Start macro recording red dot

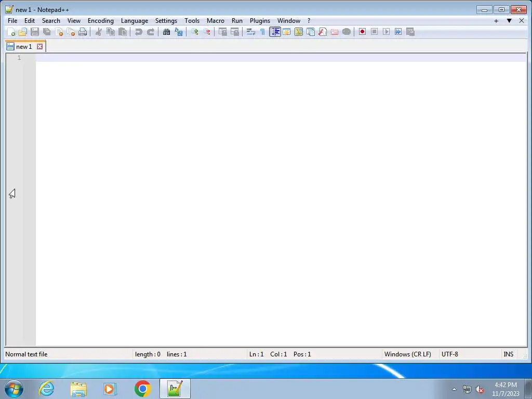point(362,32)
